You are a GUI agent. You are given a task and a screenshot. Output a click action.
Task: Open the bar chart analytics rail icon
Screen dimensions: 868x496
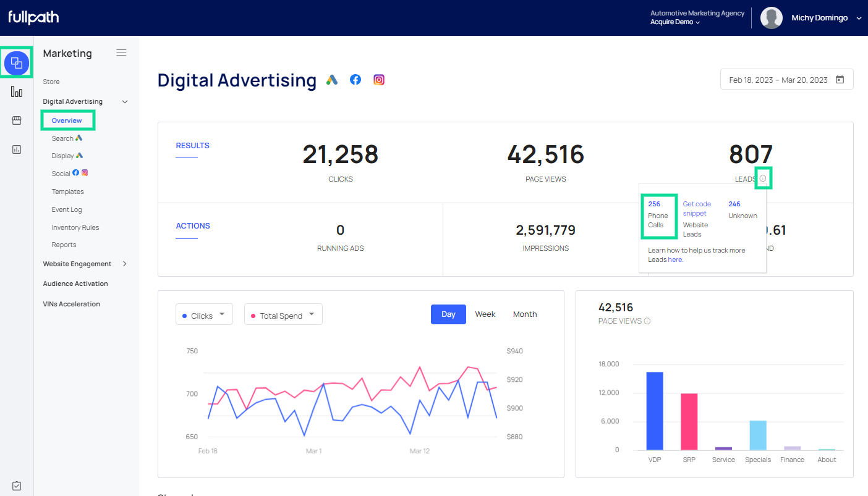[17, 92]
